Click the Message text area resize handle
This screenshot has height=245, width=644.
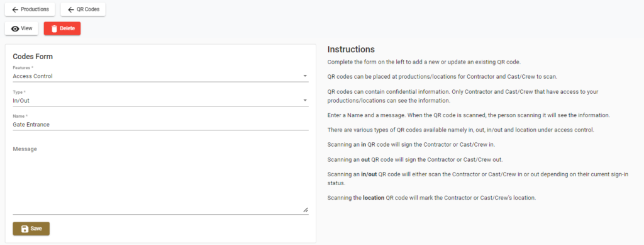pos(306,210)
